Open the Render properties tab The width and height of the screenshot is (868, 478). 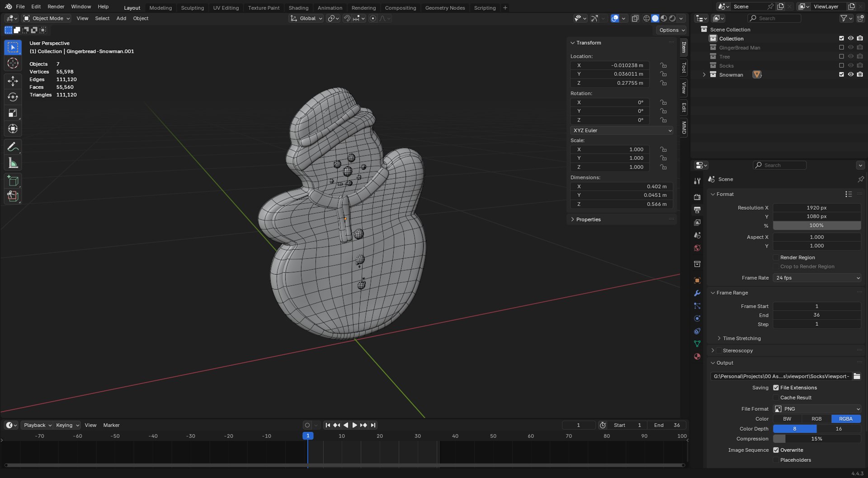click(x=697, y=197)
